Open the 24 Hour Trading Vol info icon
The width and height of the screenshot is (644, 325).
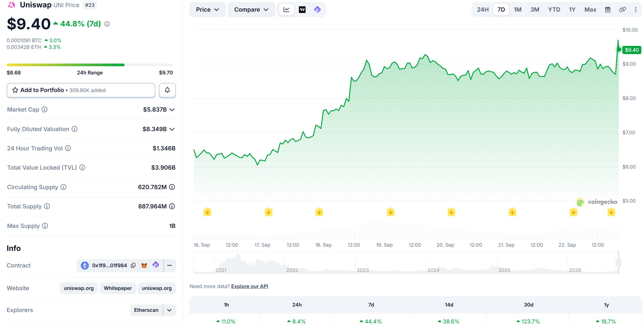click(68, 148)
